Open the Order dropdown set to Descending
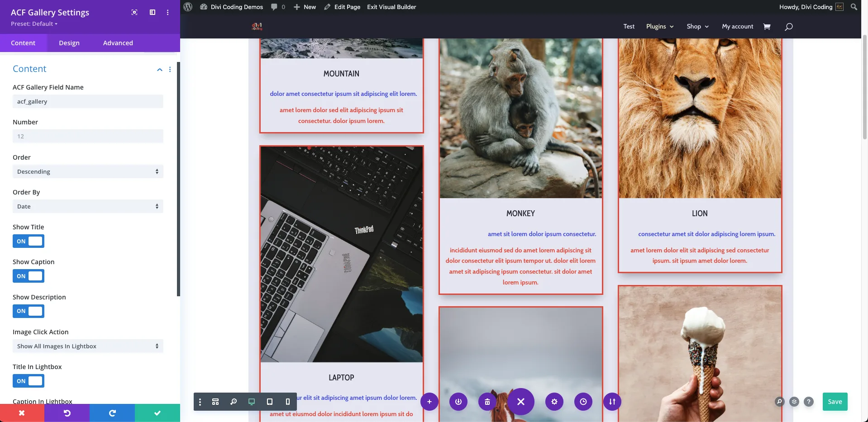The height and width of the screenshot is (422, 868). pyautogui.click(x=88, y=171)
